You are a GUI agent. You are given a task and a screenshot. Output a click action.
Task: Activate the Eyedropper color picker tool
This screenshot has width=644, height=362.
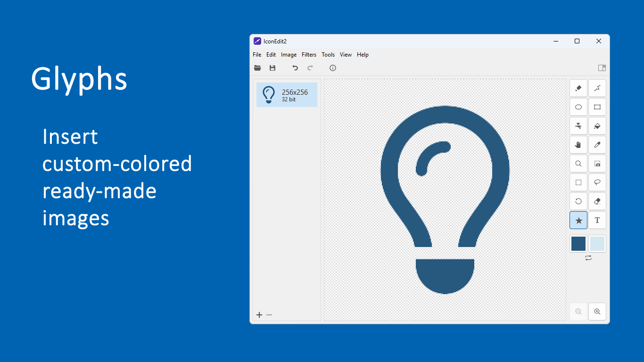click(x=597, y=145)
